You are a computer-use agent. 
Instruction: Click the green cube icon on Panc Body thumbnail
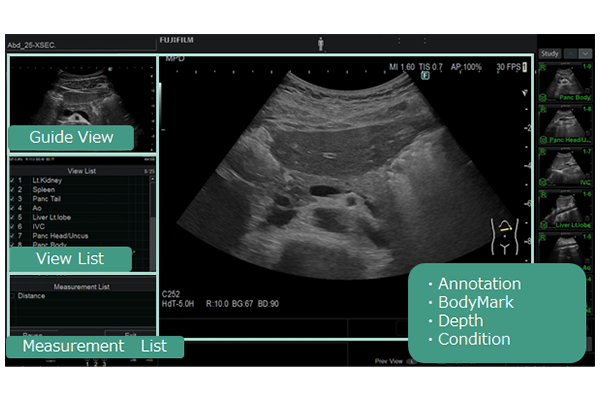pyautogui.click(x=543, y=98)
